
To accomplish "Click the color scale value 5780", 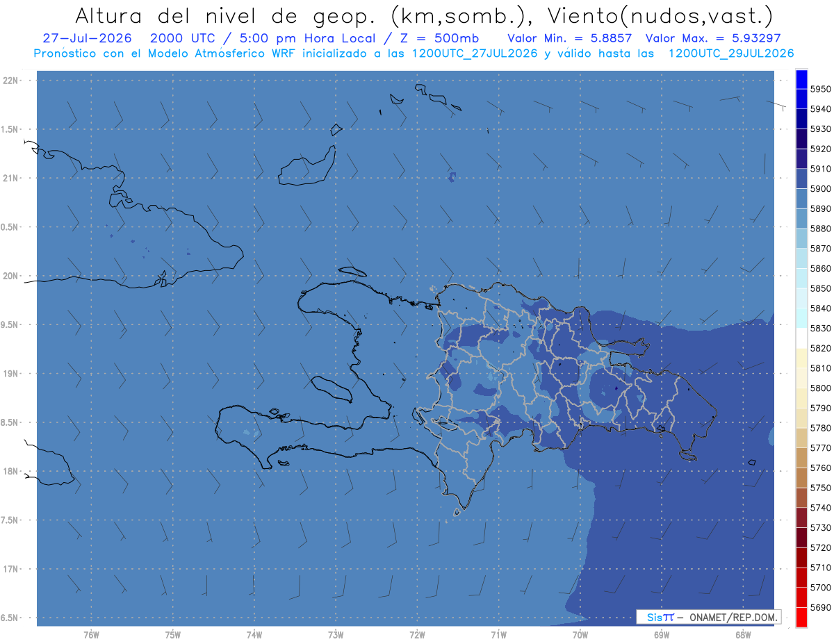I will coord(820,428).
